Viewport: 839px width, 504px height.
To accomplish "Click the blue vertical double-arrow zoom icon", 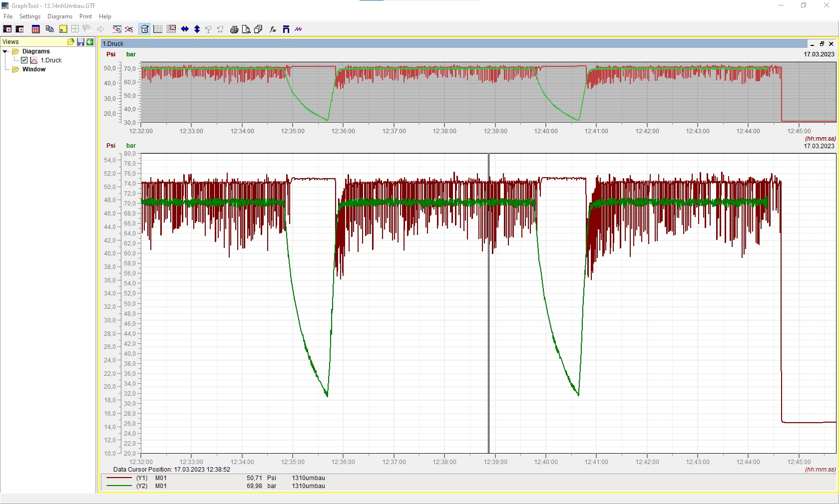I will (x=197, y=29).
